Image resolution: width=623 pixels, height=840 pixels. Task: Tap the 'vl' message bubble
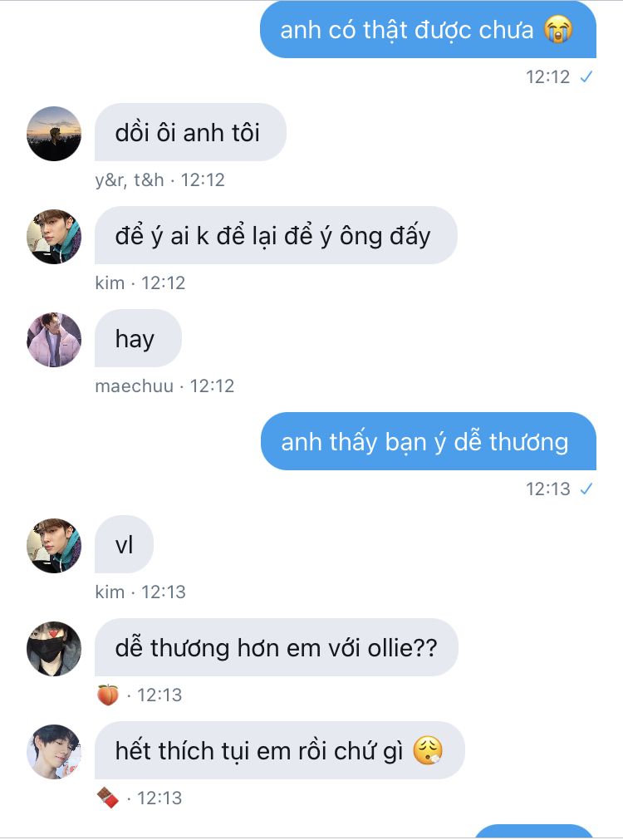click(x=125, y=544)
